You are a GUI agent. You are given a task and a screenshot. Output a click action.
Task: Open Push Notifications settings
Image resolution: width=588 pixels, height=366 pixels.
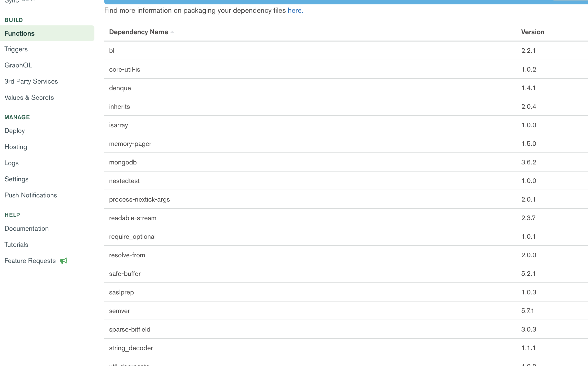click(31, 195)
